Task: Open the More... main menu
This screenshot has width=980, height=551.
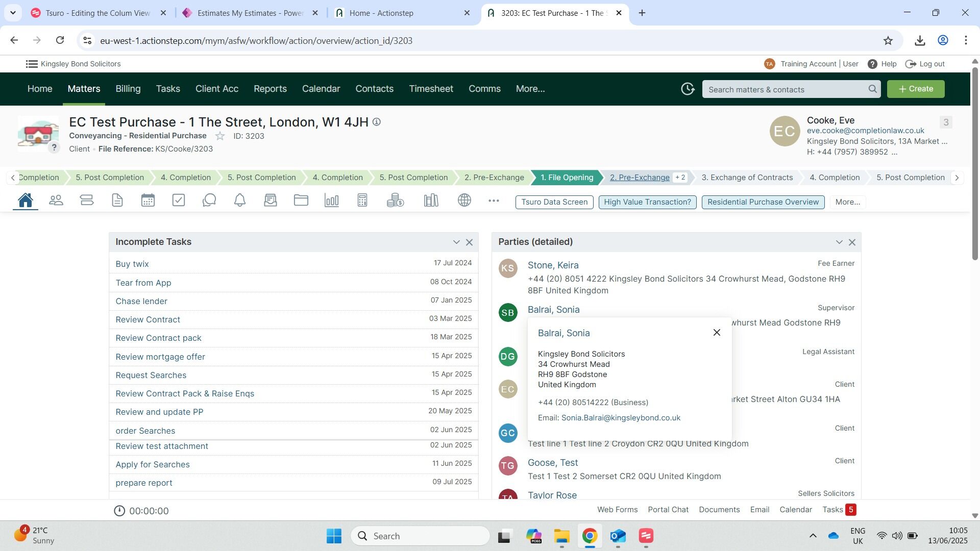Action: coord(530,89)
